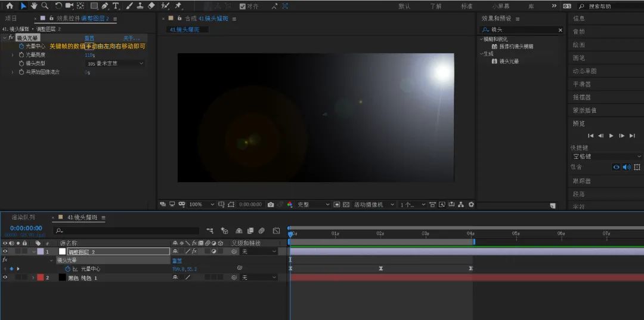Toggle the 镜头类型 stopwatch
Screen dimensions: 644x320
coord(21,63)
